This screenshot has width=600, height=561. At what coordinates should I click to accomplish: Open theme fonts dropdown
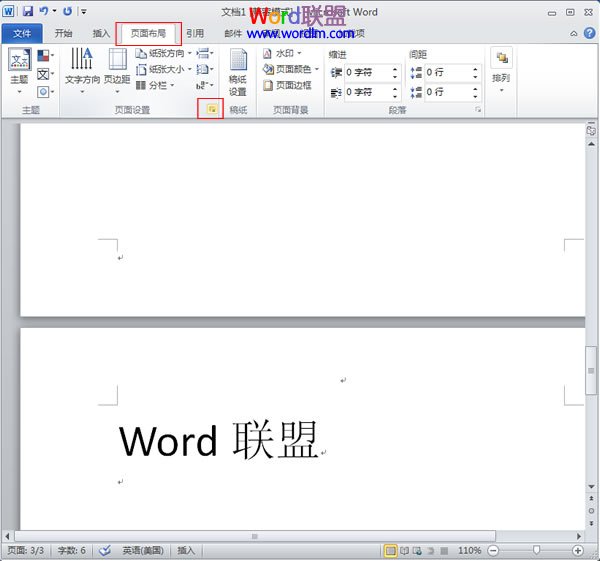click(x=46, y=74)
